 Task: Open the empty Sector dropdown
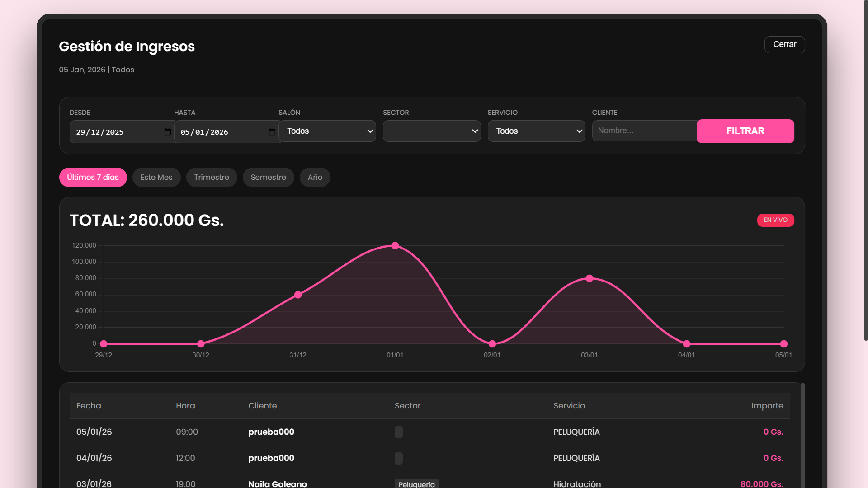431,131
